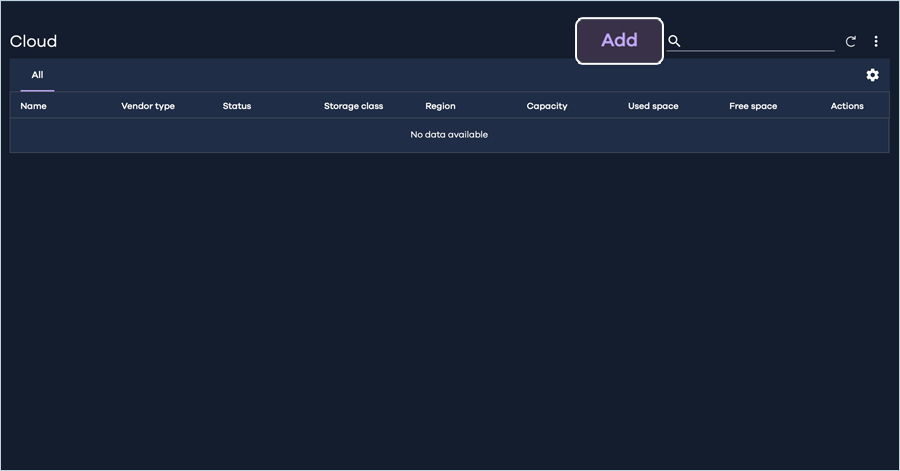Click the Actions column header
The image size is (900, 471).
pyautogui.click(x=847, y=106)
